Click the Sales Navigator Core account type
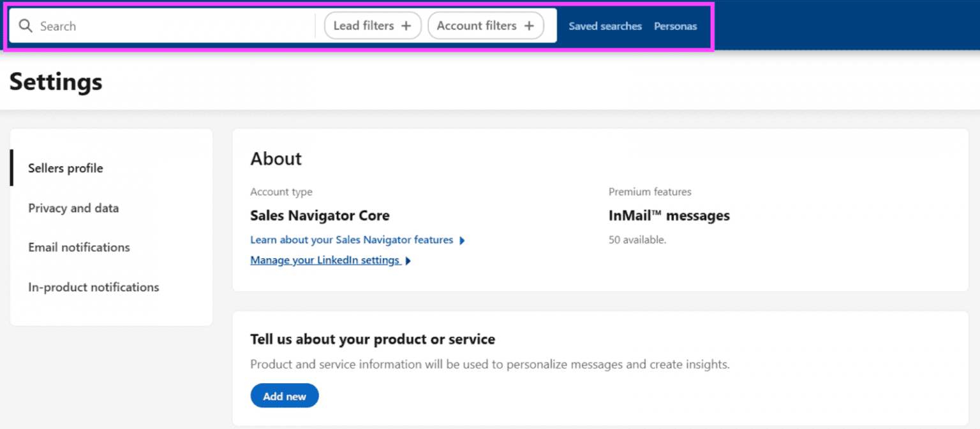 (320, 215)
